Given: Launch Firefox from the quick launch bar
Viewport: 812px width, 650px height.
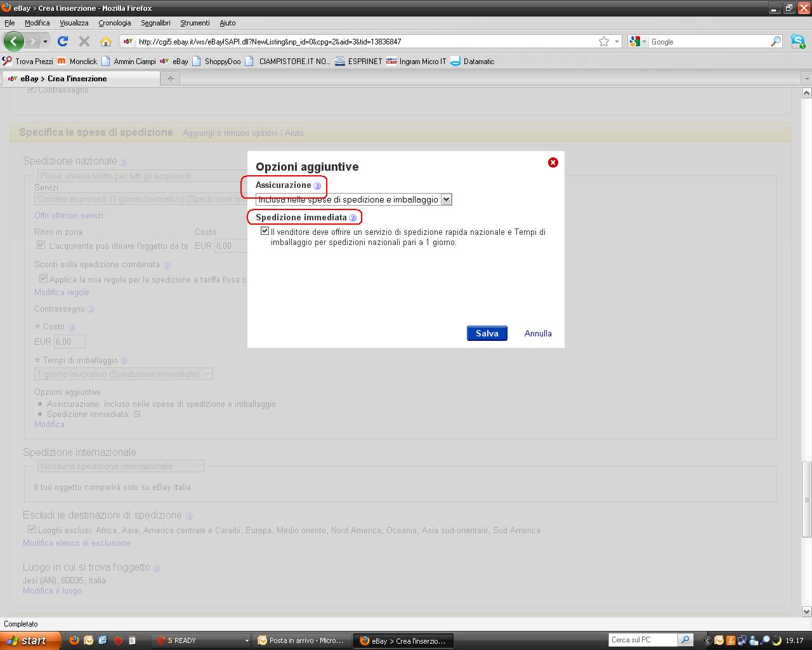Looking at the screenshot, I should click(74, 640).
